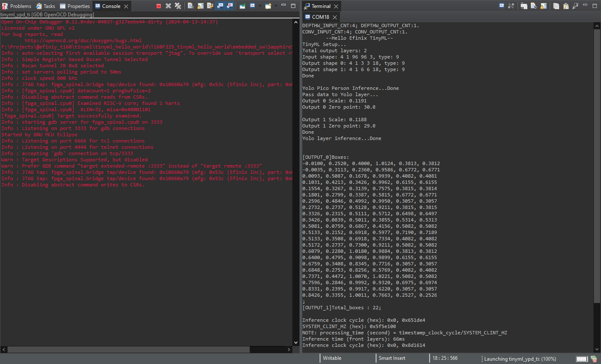Click Console horizontal scrollbar right arrow
Viewport: 601px width, 364px height.
coord(289,349)
